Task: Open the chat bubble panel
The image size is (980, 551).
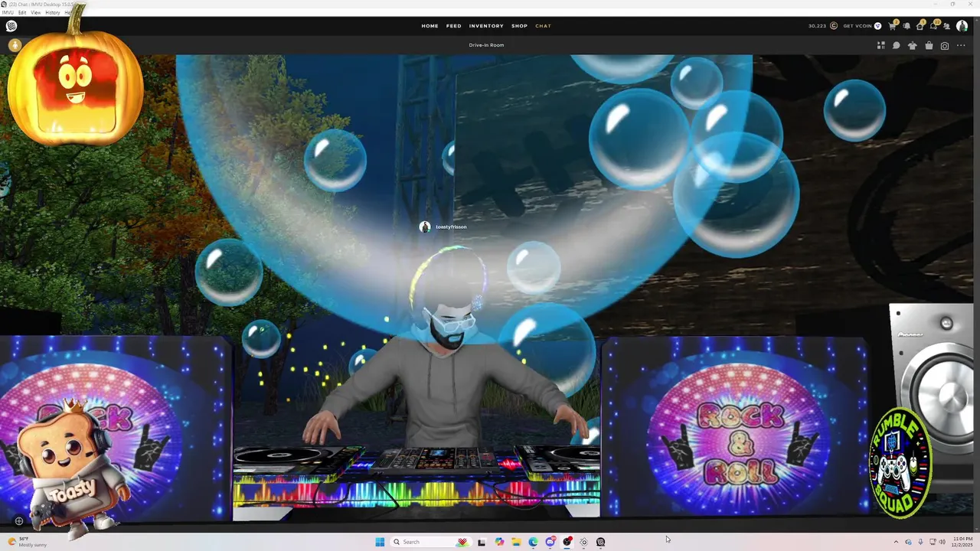Action: (x=896, y=45)
